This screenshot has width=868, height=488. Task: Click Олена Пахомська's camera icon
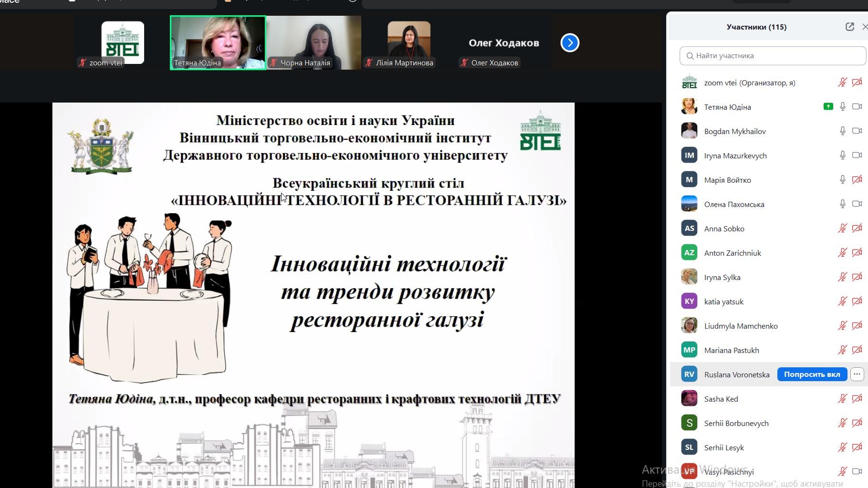coord(857,204)
